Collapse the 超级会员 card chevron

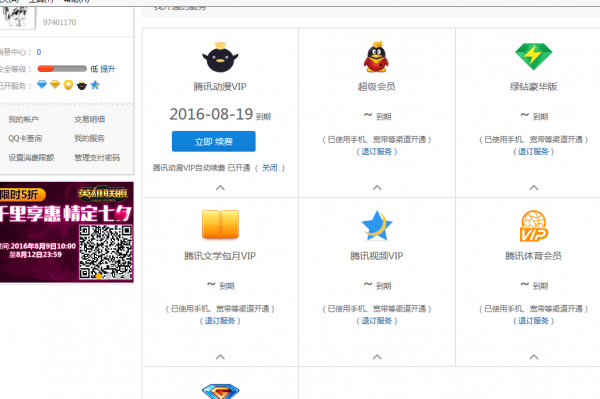(x=377, y=187)
